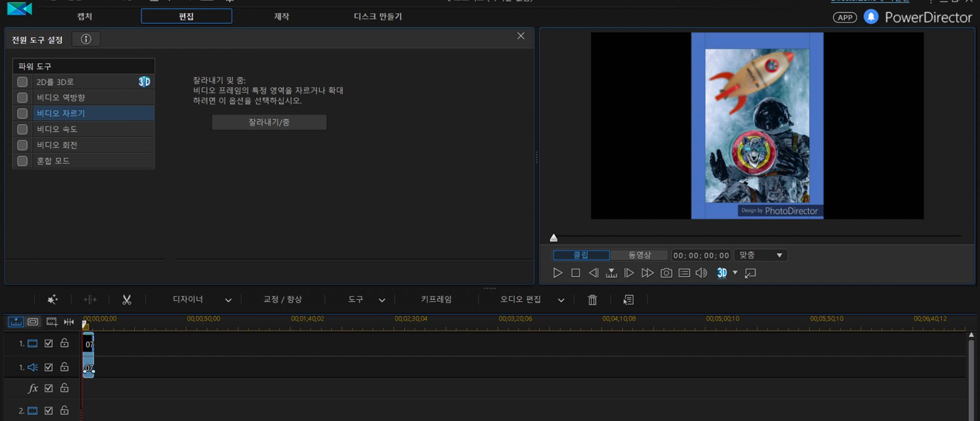980x421 pixels.
Task: Toggle audio track 1 enable checkbox
Action: (48, 367)
